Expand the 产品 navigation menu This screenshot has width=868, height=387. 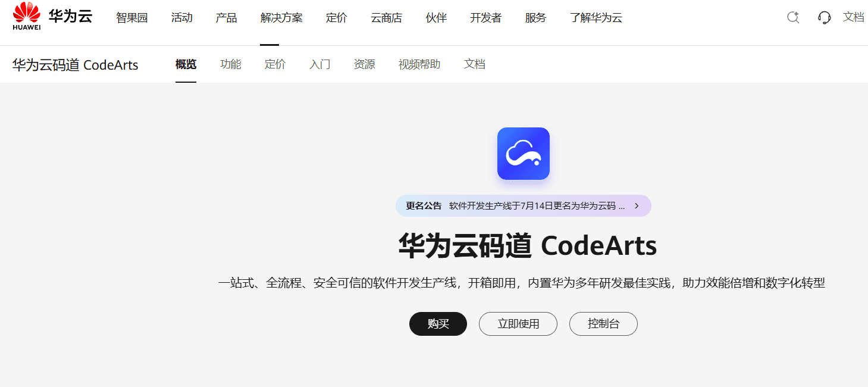[x=226, y=18]
